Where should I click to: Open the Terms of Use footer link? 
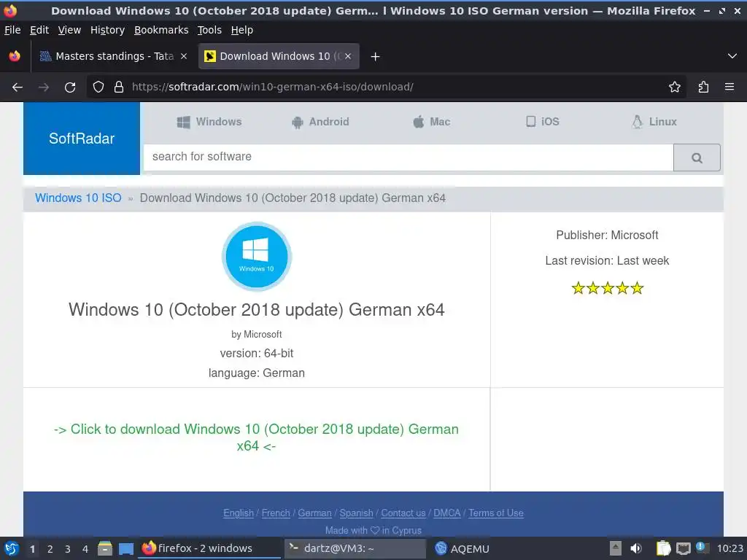[496, 513]
